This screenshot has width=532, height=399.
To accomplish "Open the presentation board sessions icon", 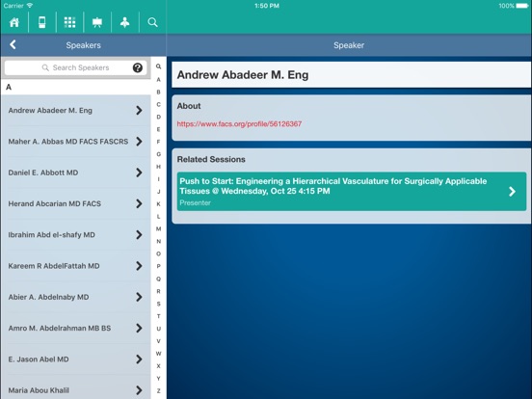I will point(97,22).
